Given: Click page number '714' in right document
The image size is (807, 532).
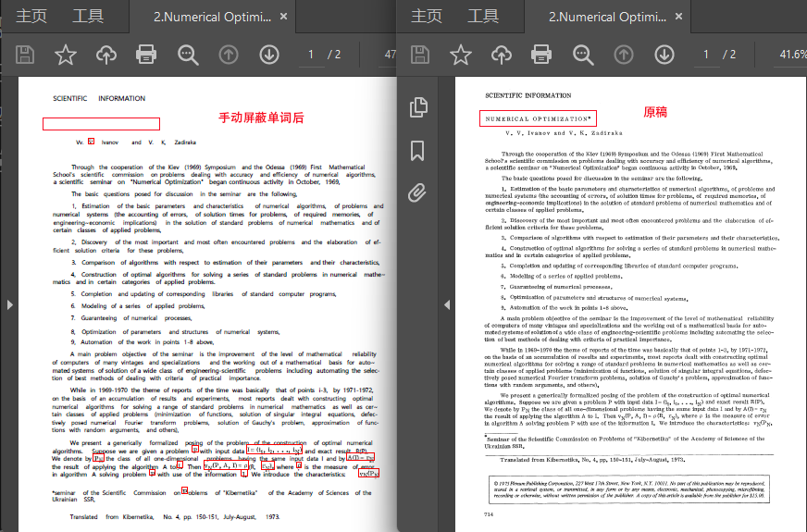Looking at the screenshot, I should [x=489, y=514].
